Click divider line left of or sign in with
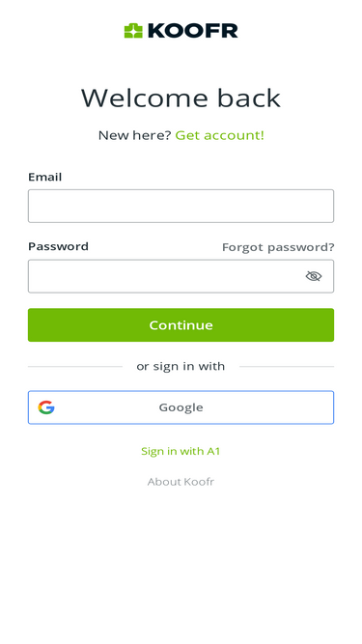The height and width of the screenshot is (644, 362). coord(75,366)
